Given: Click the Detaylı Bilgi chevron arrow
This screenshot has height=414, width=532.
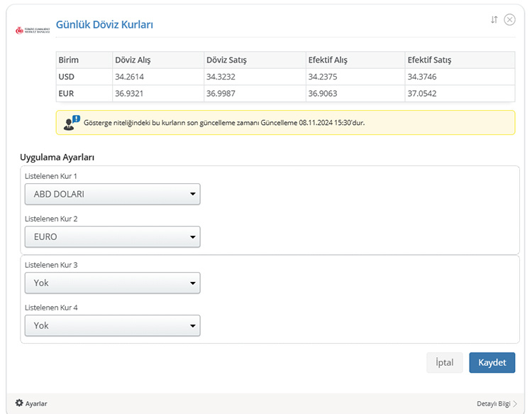Looking at the screenshot, I should pyautogui.click(x=515, y=404).
